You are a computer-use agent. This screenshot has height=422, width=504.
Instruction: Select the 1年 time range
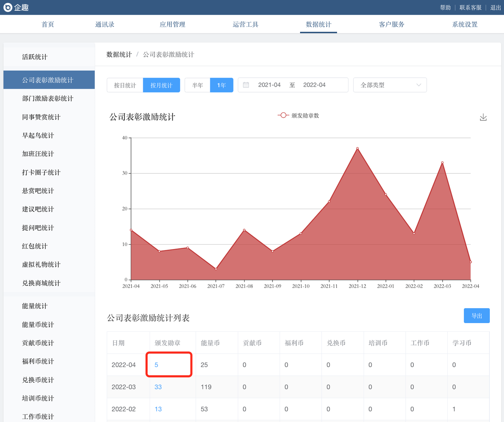222,85
